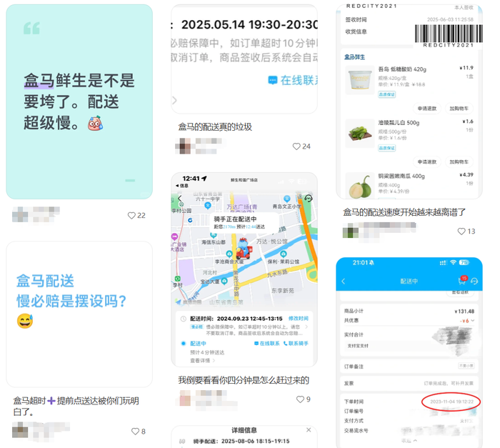Viewport: 500px width, 448px height.
Task: Click the 订单备注 row
Action: pos(409,367)
